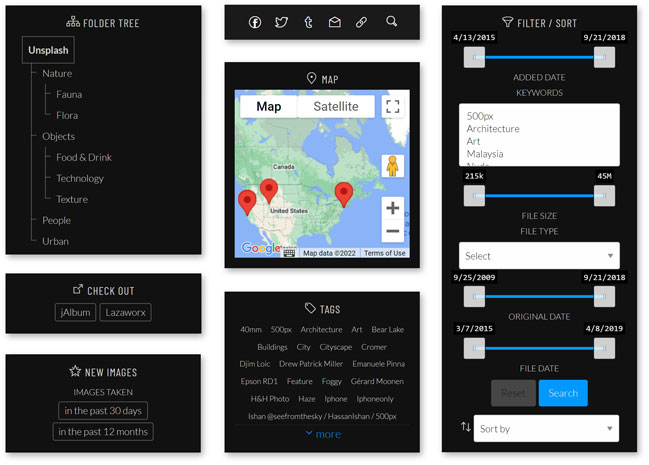The image size is (649, 465).
Task: Select Architecture in keywords list
Action: (x=493, y=129)
